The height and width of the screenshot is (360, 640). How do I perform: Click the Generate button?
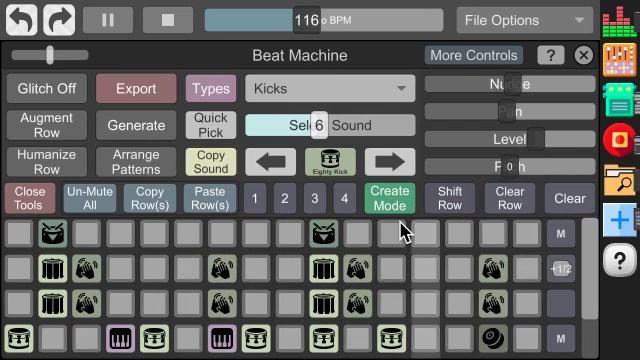tap(136, 125)
